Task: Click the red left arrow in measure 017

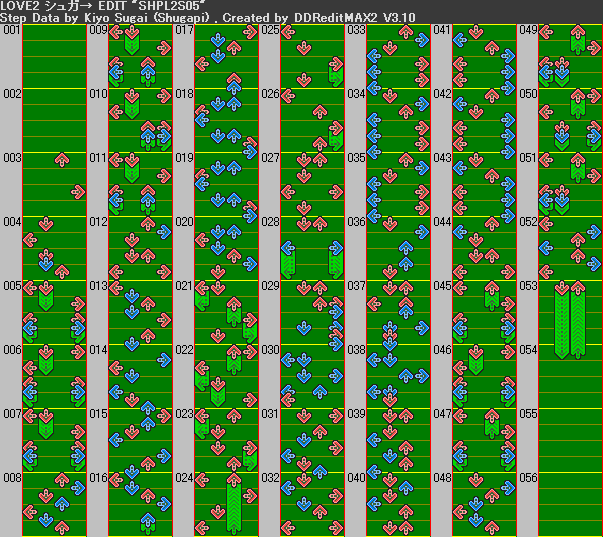Action: pos(202,64)
